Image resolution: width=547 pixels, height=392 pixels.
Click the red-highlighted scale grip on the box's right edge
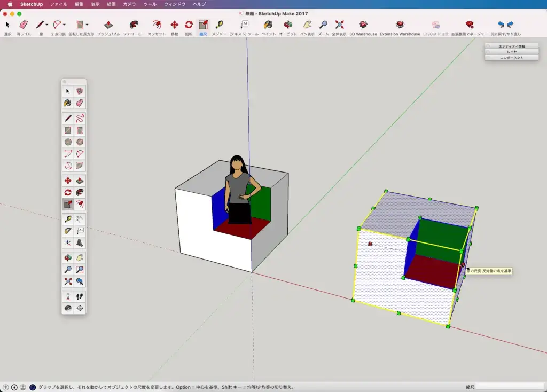(463, 265)
